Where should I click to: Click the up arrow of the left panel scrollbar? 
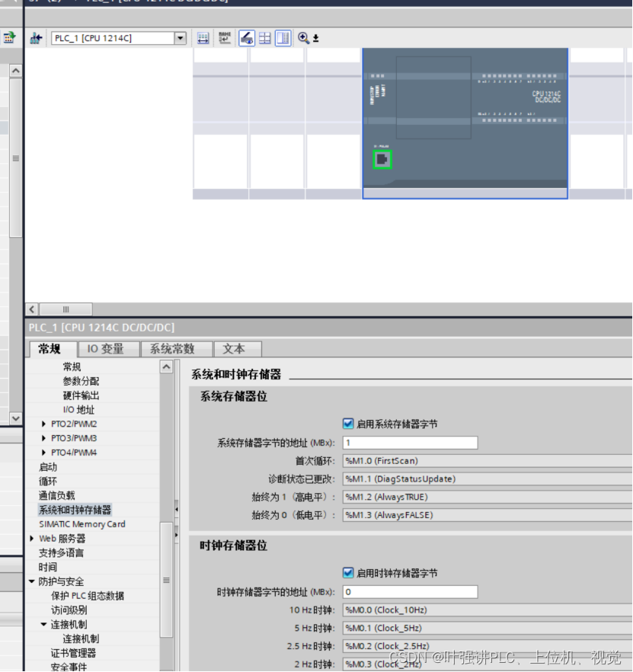(x=16, y=71)
